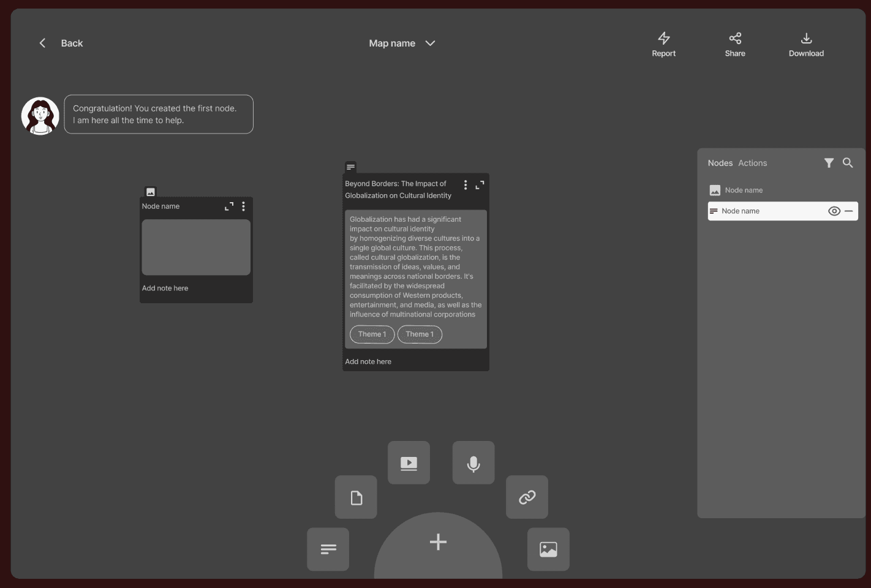Select image Node name row in panel
Image resolution: width=871 pixels, height=588 pixels.
click(783, 190)
